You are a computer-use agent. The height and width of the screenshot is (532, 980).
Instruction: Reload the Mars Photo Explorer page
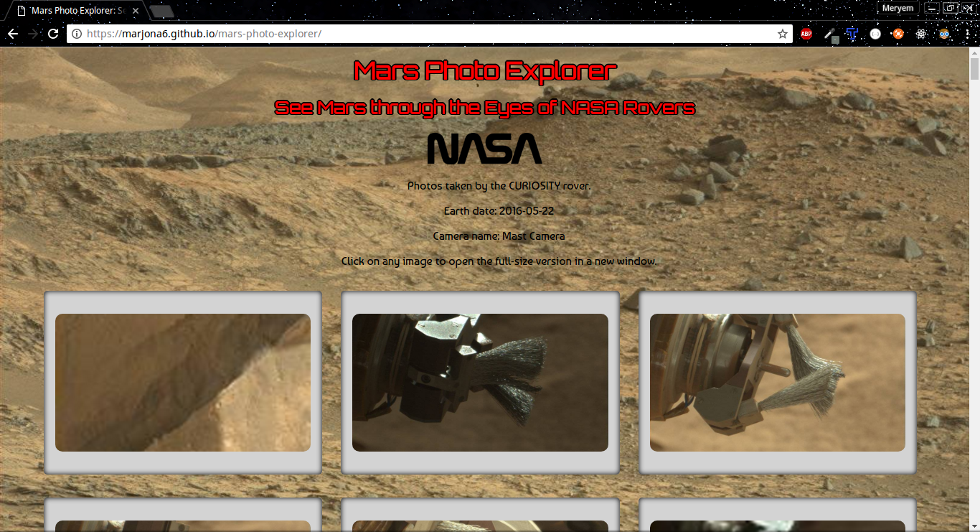pos(53,34)
